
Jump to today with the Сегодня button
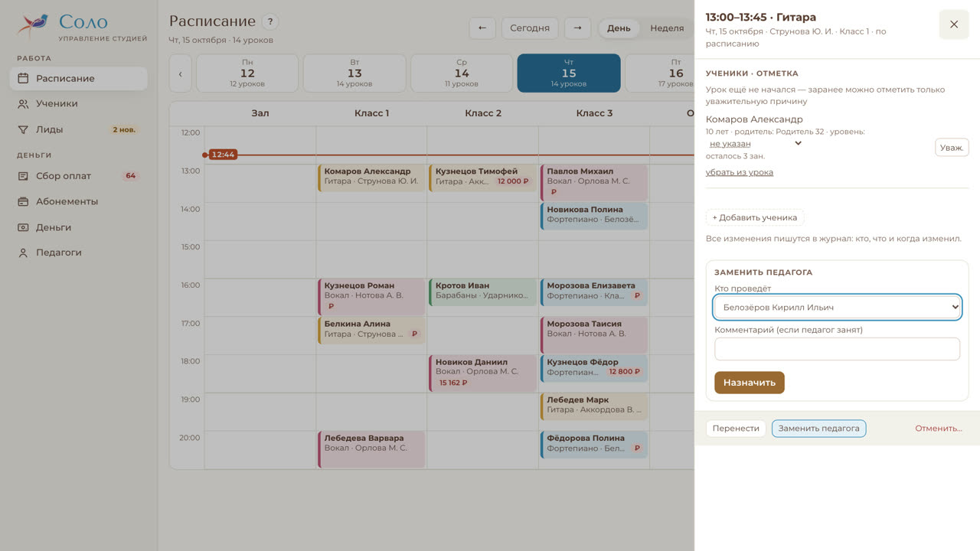tap(530, 28)
